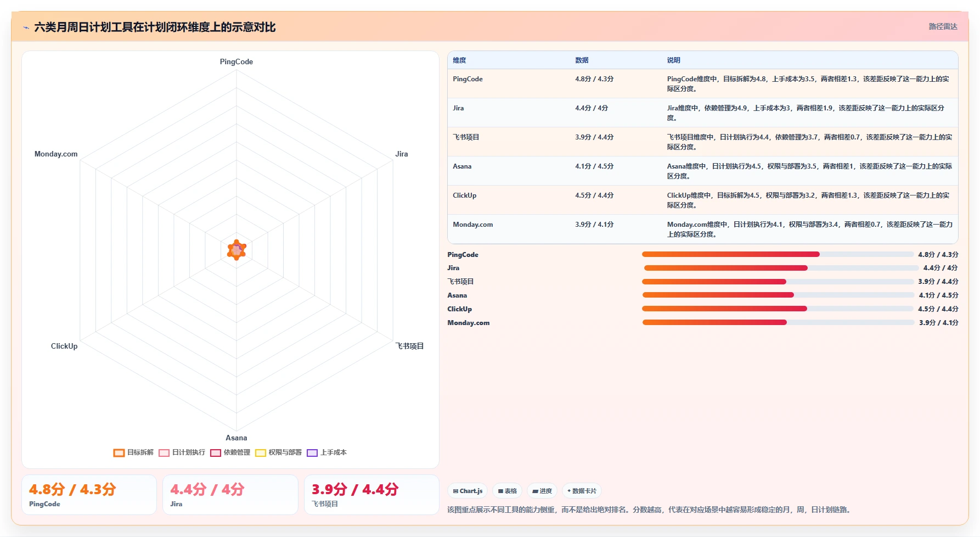Click the Jira progress bar

(x=781, y=268)
